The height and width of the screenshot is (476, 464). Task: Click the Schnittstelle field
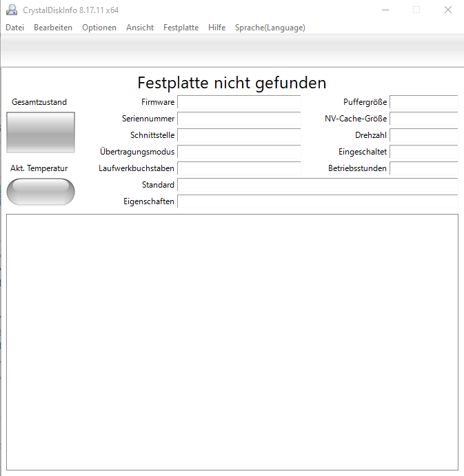point(239,135)
